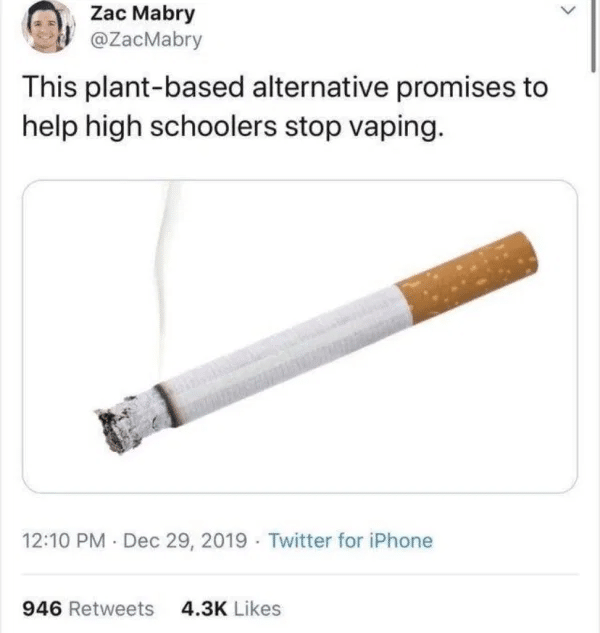The width and height of the screenshot is (600, 633).
Task: View the 4.3K Likes list
Action: [231, 608]
